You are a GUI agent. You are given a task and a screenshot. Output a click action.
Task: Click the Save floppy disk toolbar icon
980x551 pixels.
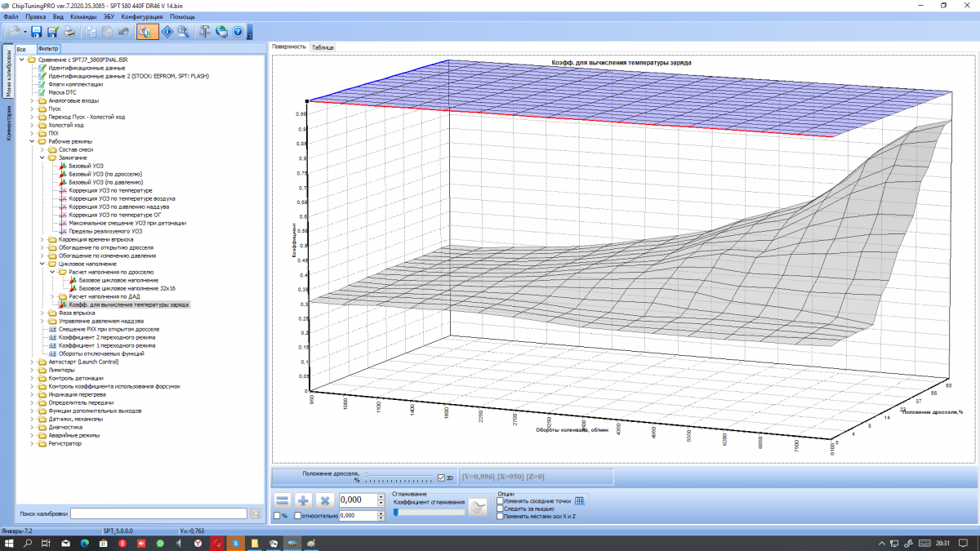pos(36,32)
